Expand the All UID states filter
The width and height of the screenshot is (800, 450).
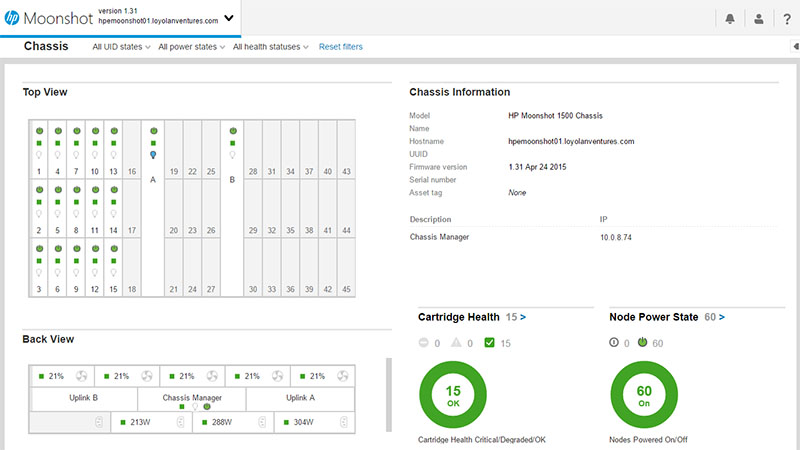[x=121, y=47]
